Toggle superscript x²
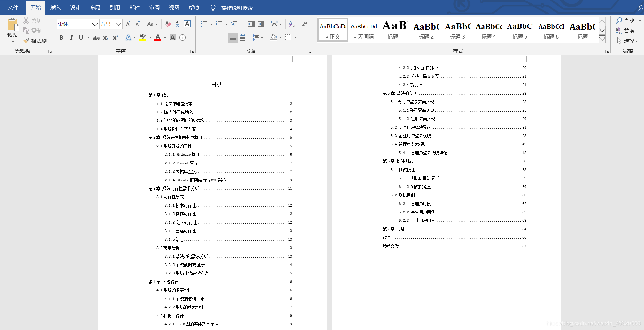The image size is (644, 330). 116,37
